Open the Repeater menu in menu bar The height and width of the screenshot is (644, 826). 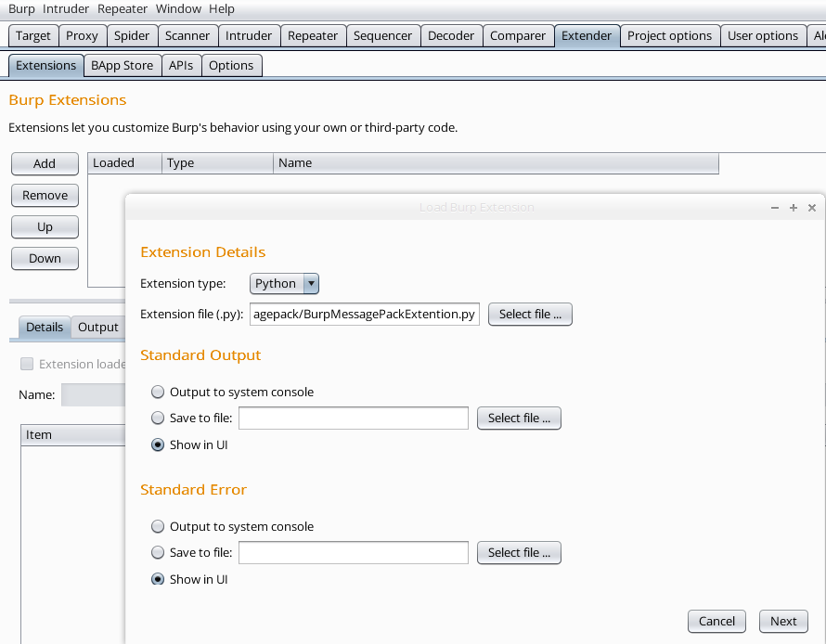123,9
